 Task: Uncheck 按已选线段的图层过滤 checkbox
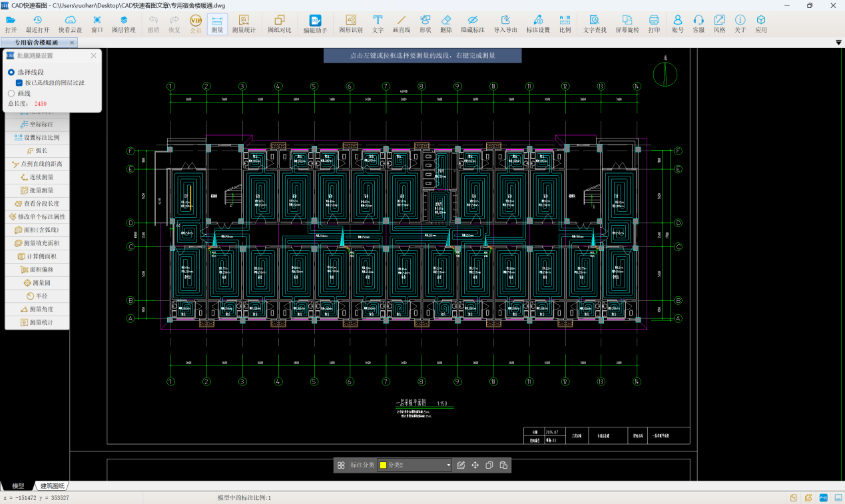point(19,83)
